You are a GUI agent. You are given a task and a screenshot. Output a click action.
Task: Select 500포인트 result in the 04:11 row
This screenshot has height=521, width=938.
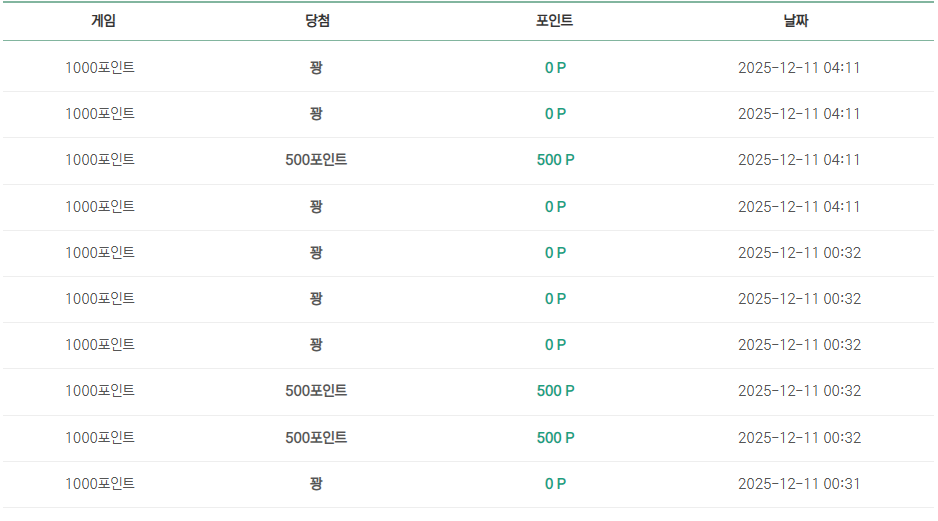coord(316,160)
